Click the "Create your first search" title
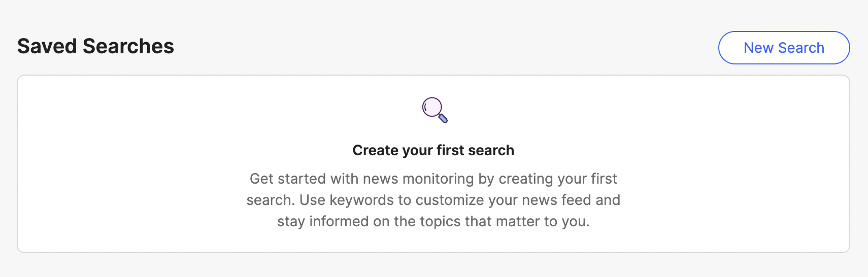 pyautogui.click(x=433, y=150)
